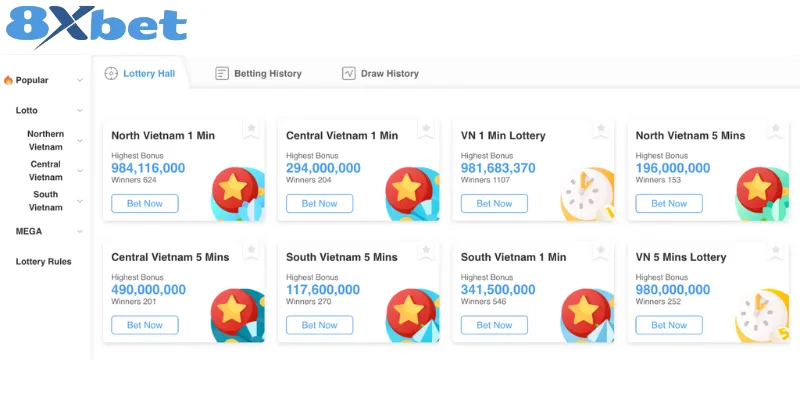Image resolution: width=800 pixels, height=400 pixels.
Task: Favorite the North Vietnam 1 Min lottery
Action: 253,129
